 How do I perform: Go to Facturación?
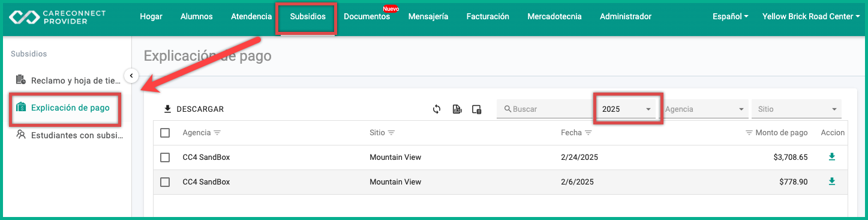(488, 17)
